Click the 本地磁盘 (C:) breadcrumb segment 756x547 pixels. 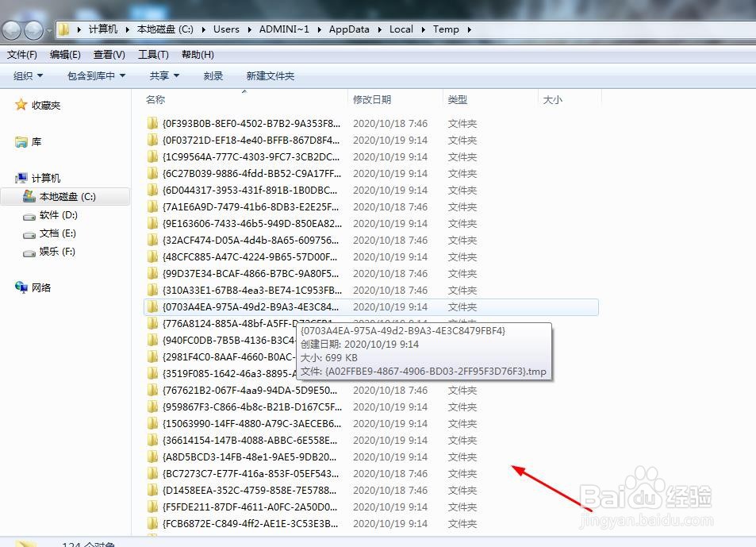(x=165, y=29)
